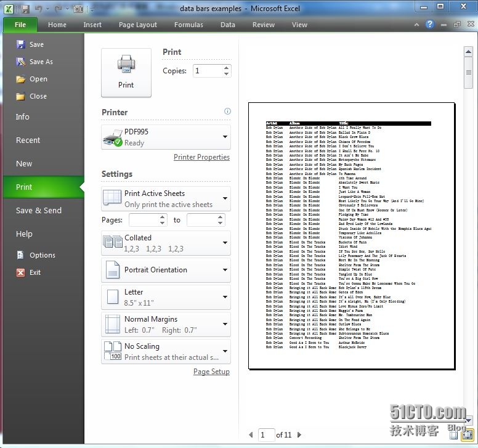Click the Undo icon in Quick Access toolbar

coord(38,9)
